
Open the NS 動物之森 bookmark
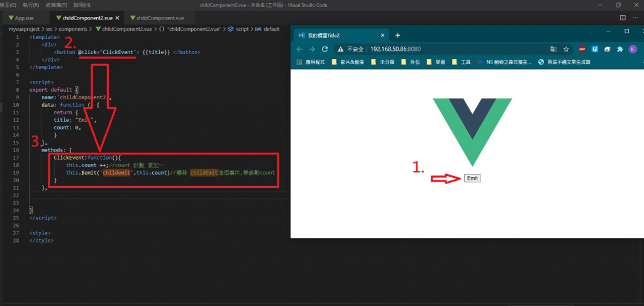coord(504,62)
